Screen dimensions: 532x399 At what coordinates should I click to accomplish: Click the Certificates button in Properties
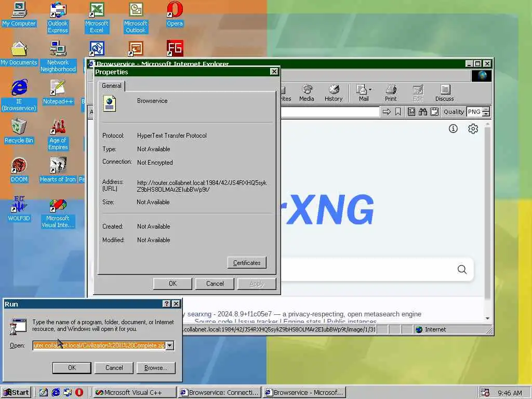click(247, 262)
